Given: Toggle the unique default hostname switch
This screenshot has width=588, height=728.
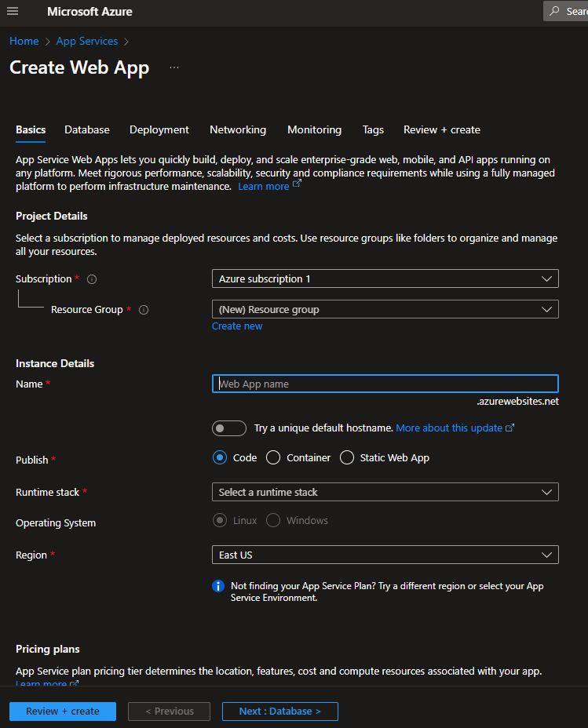Looking at the screenshot, I should [x=229, y=428].
